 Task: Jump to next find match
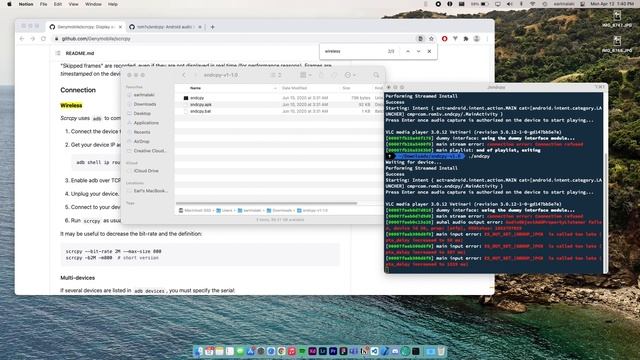[x=418, y=51]
